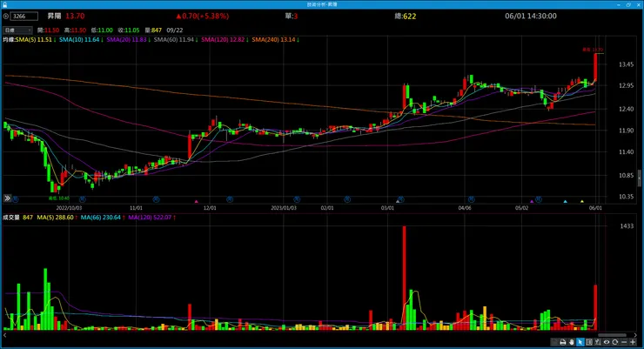Screen dimensions: 644x349
Task: Click the SMA(240) 13.14 indicator label
Action: point(273,40)
